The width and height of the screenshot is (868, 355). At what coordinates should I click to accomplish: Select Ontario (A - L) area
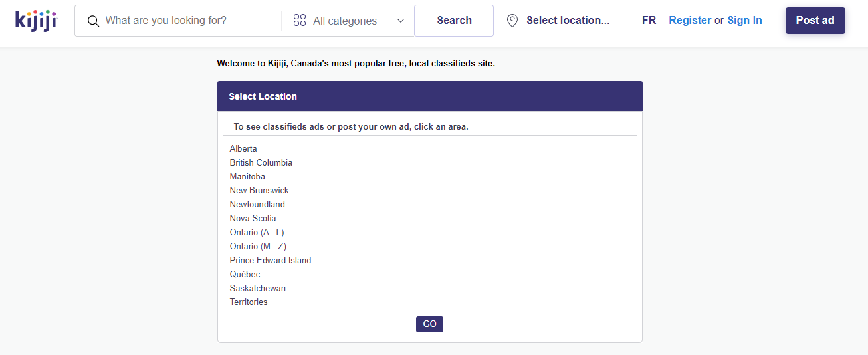coord(257,232)
